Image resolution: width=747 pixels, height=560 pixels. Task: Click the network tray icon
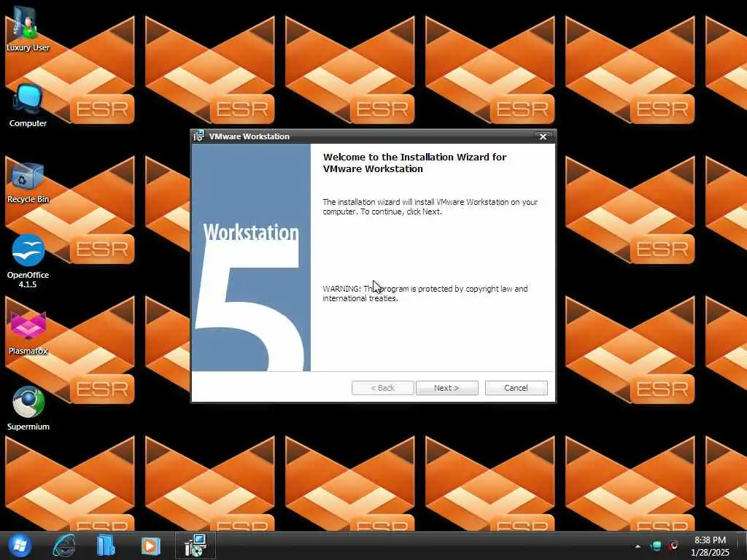coord(656,545)
